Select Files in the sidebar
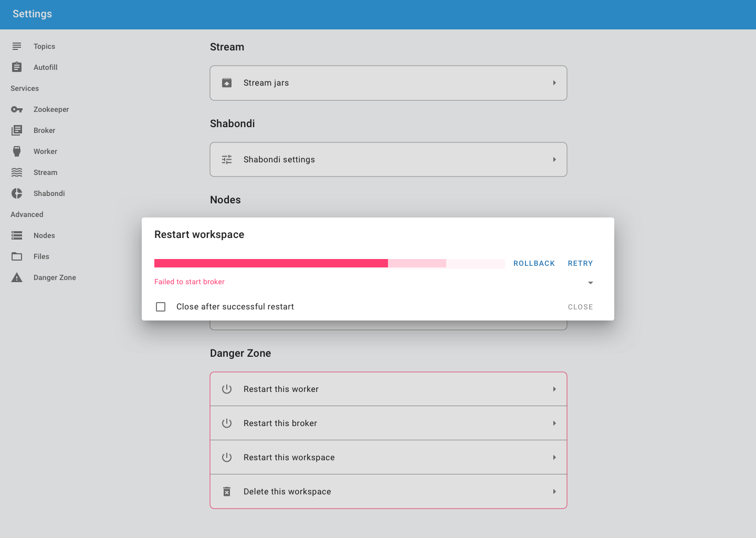 click(41, 256)
